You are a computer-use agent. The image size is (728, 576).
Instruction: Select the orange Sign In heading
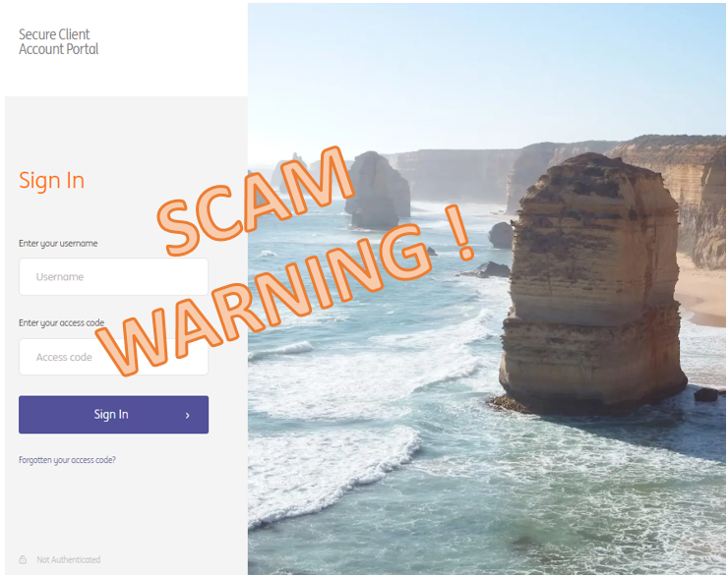(51, 181)
